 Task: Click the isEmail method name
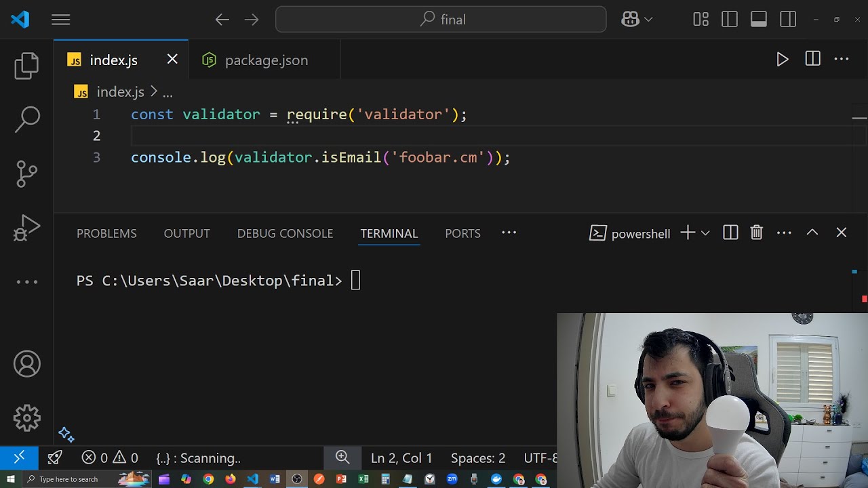coord(351,157)
